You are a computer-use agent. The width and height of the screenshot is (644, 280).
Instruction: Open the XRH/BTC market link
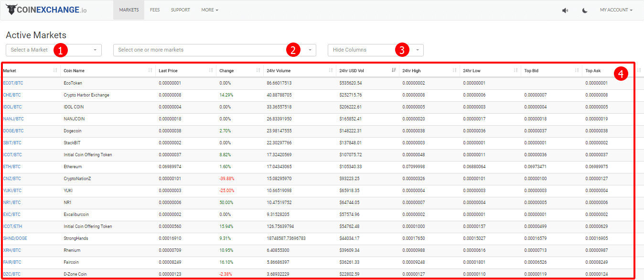[x=12, y=250]
